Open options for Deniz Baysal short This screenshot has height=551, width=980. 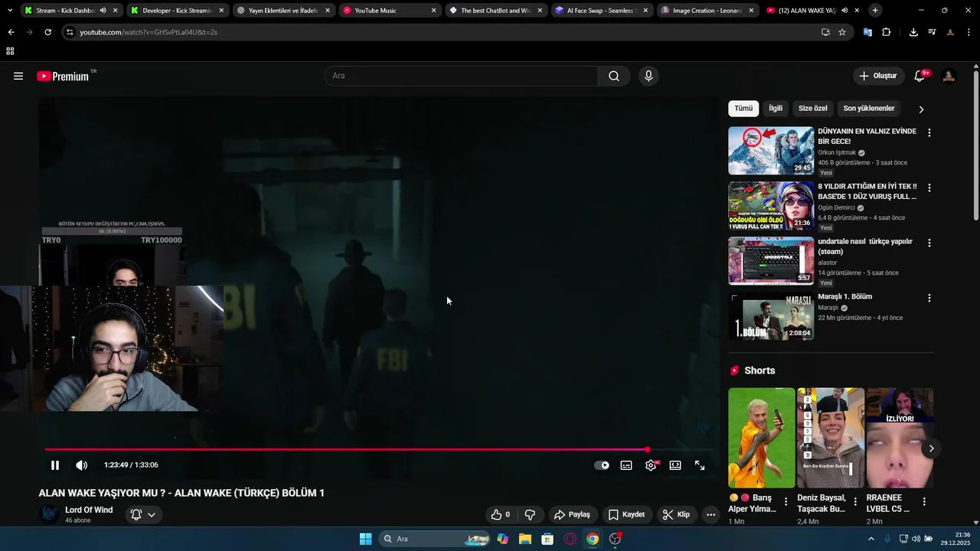(854, 502)
